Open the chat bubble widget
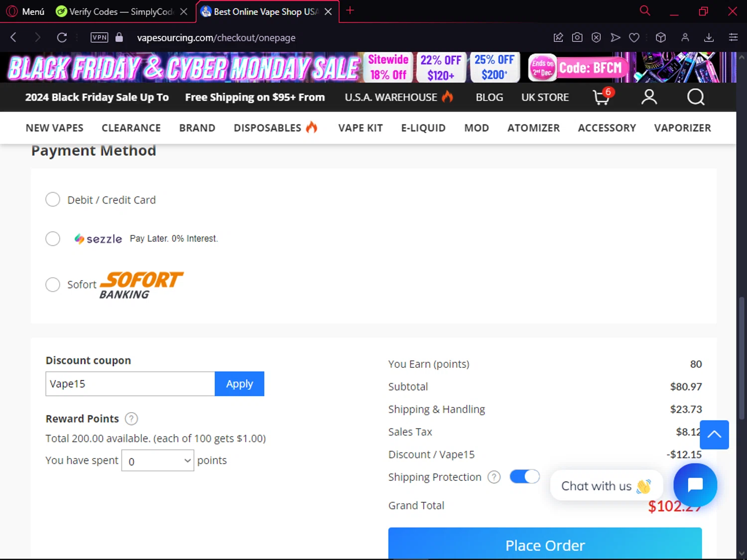The height and width of the screenshot is (560, 747). 695,485
